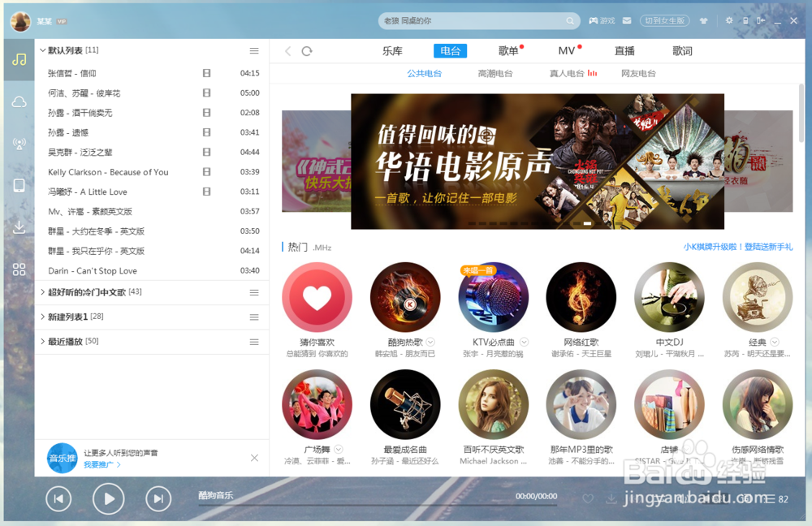Click the MV icon for Kelly Clarkson song
The image size is (812, 526).
[206, 171]
